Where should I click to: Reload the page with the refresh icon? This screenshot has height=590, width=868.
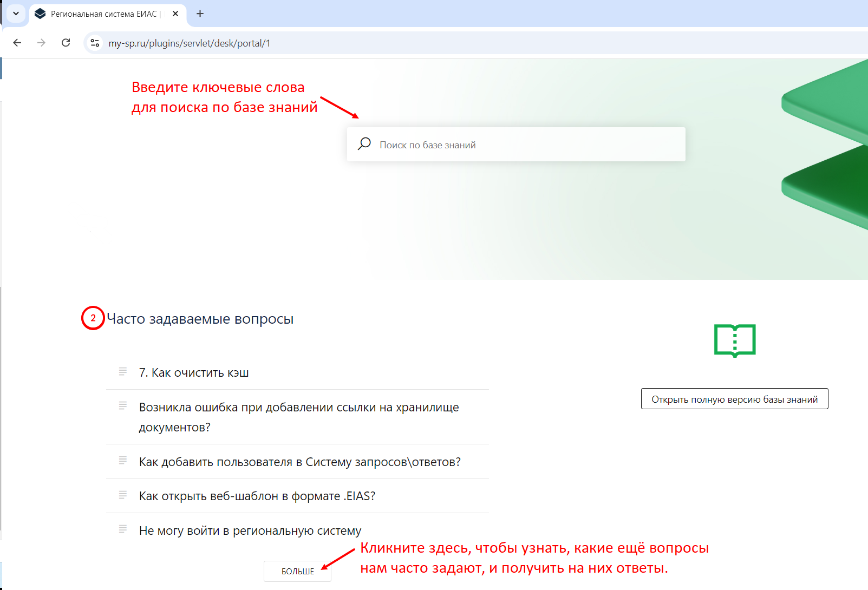click(66, 43)
